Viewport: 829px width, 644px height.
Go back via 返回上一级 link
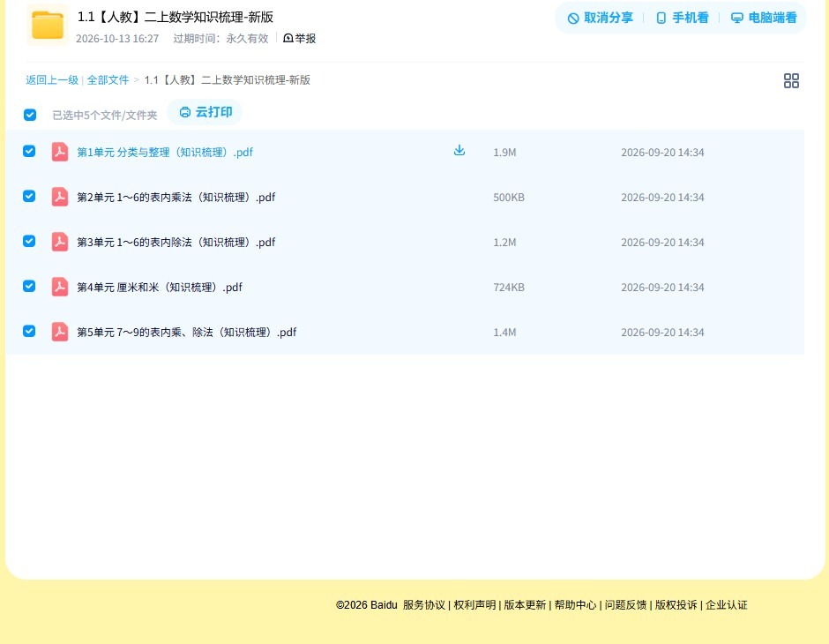click(52, 80)
